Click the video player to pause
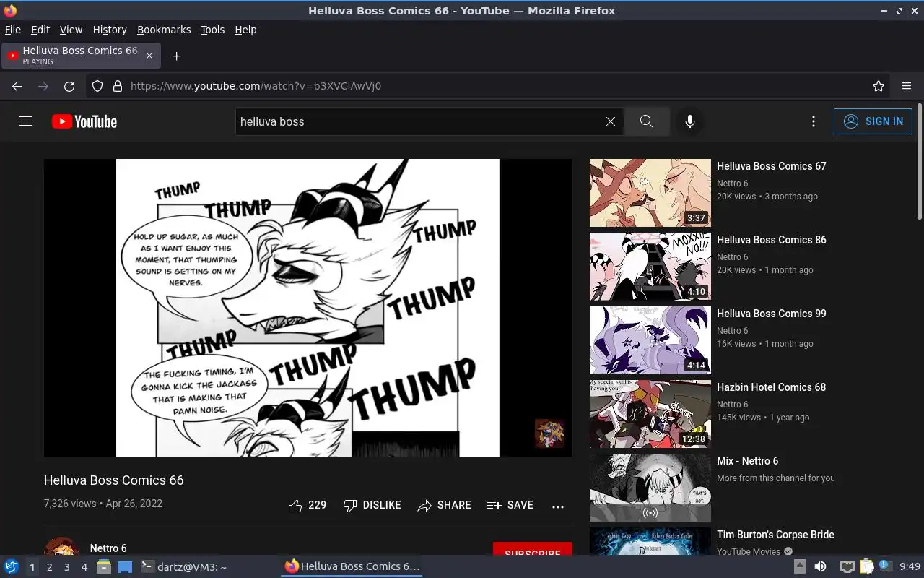This screenshot has height=578, width=924. (x=308, y=308)
